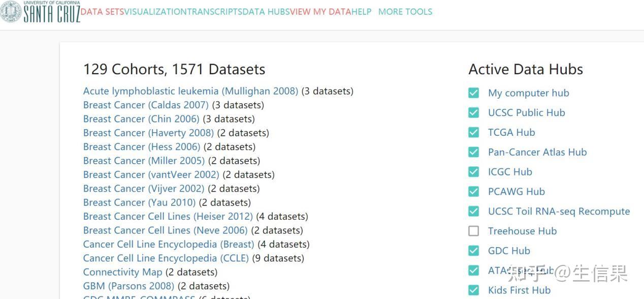The width and height of the screenshot is (644, 299).
Task: Enable the Treehouse Hub checkbox
Action: tap(473, 231)
